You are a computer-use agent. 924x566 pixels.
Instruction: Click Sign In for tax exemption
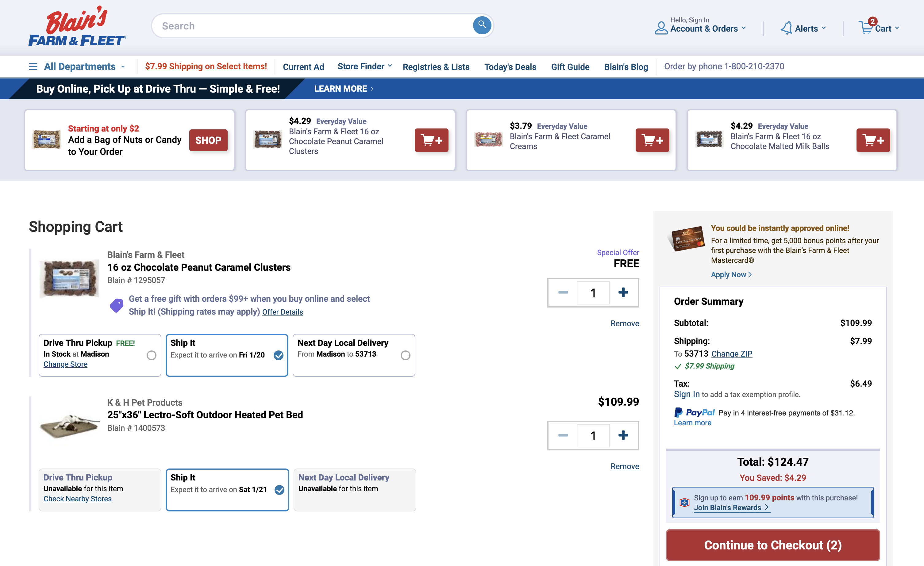click(687, 394)
